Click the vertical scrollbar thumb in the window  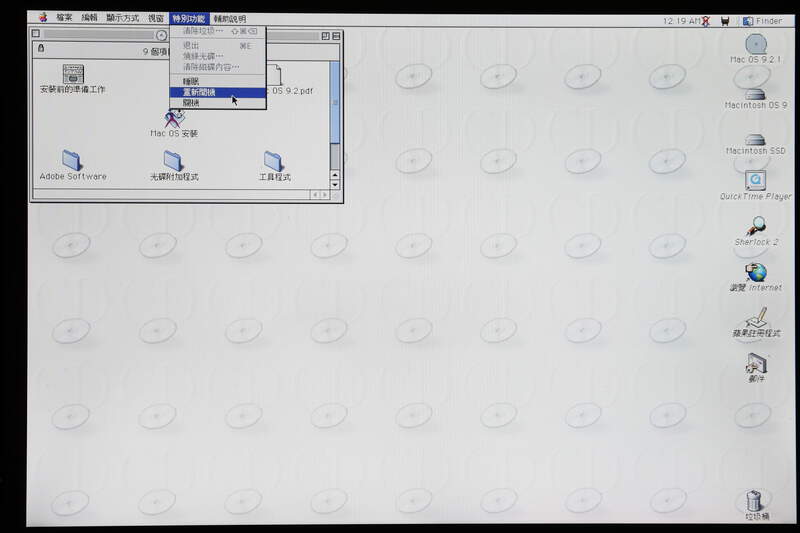[335, 103]
